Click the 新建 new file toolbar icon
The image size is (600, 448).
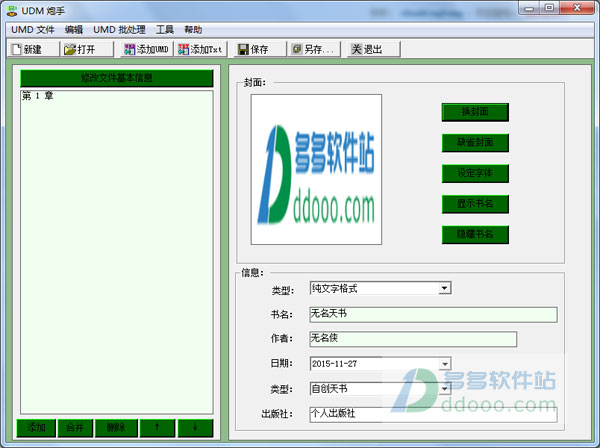[x=16, y=49]
